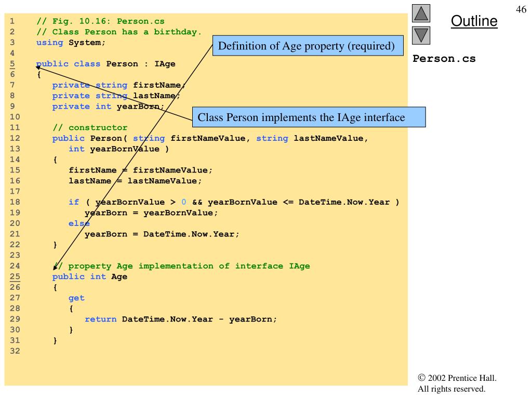Click the '// Class Person has a birthday.' comment
532x399 pixels.
point(119,32)
